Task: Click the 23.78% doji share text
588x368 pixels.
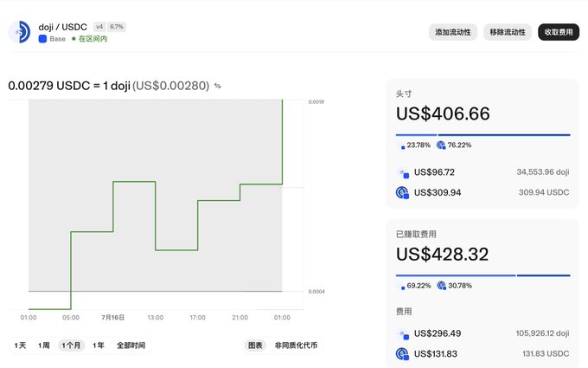Action: click(419, 145)
